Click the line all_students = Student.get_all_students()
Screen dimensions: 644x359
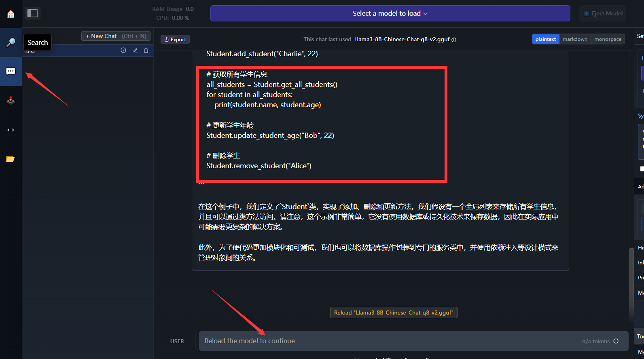coord(272,84)
